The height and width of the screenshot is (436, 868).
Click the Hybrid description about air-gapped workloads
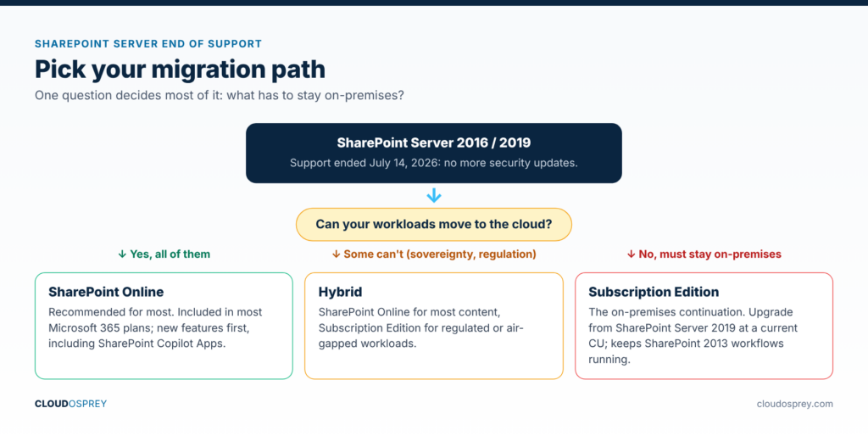coord(420,327)
